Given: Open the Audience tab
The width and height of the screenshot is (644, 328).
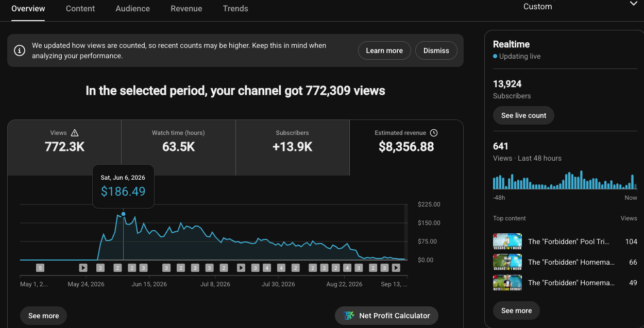Looking at the screenshot, I should (x=133, y=9).
